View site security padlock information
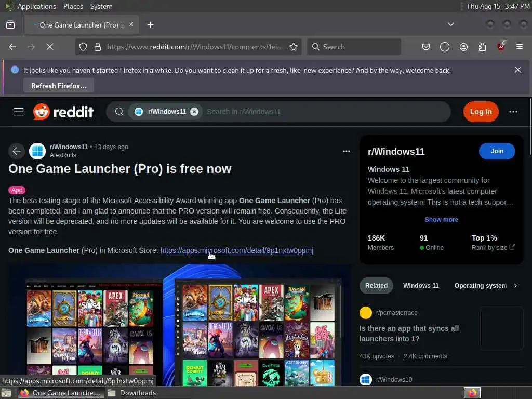Screen dimensions: 532x399 tap(98, 47)
